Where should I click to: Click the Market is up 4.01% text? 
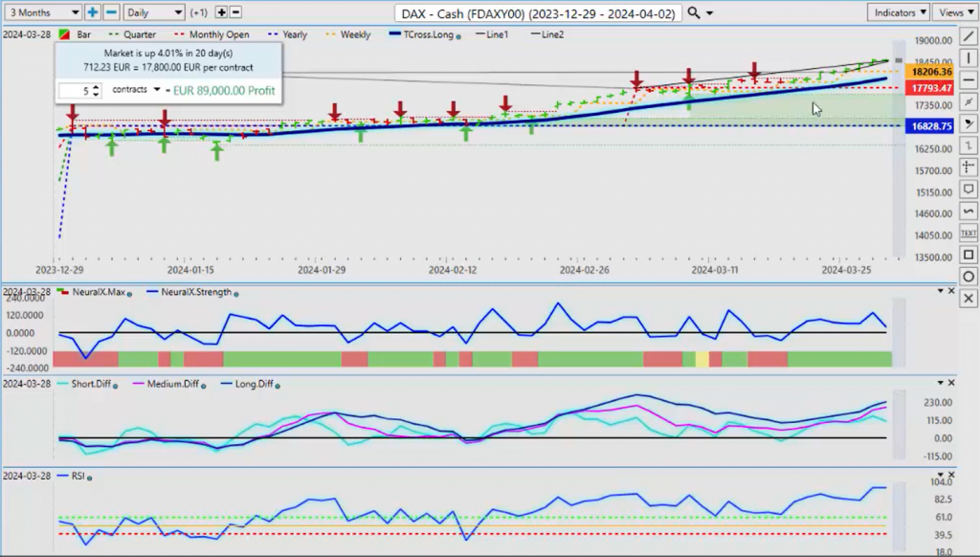168,54
